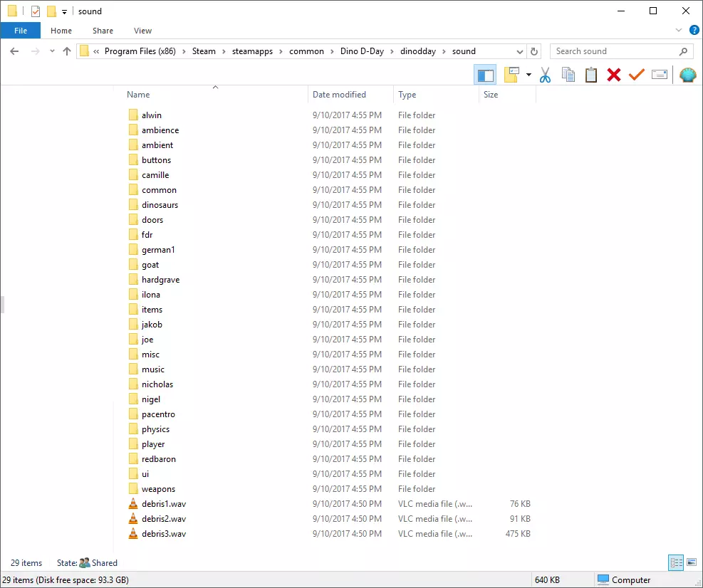Select the weapons folder icon
This screenshot has width=703, height=588.
(133, 489)
